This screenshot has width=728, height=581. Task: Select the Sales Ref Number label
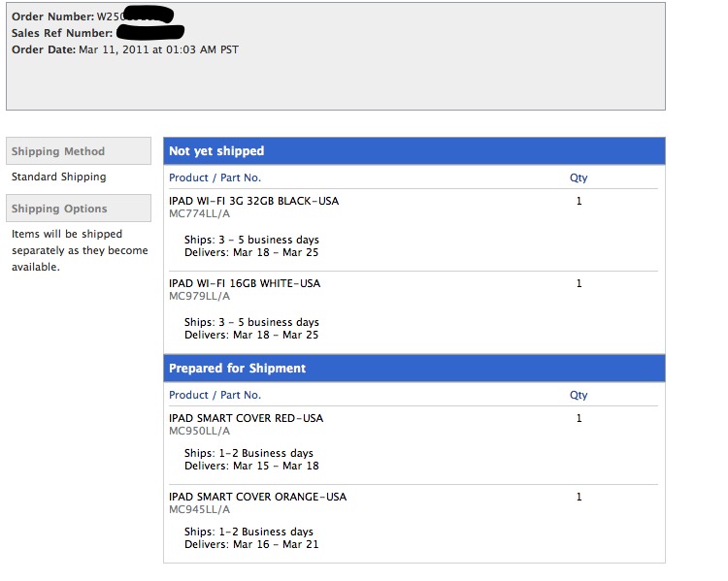62,33
